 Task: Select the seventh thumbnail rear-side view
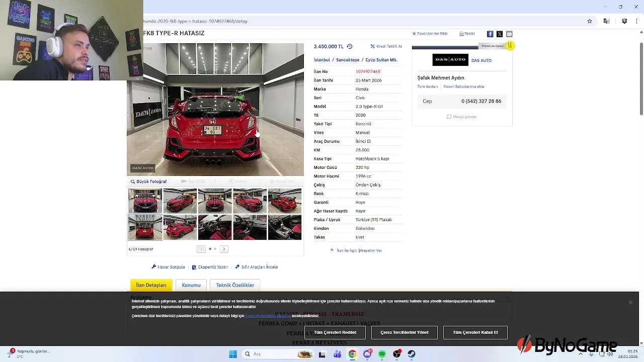point(180,227)
